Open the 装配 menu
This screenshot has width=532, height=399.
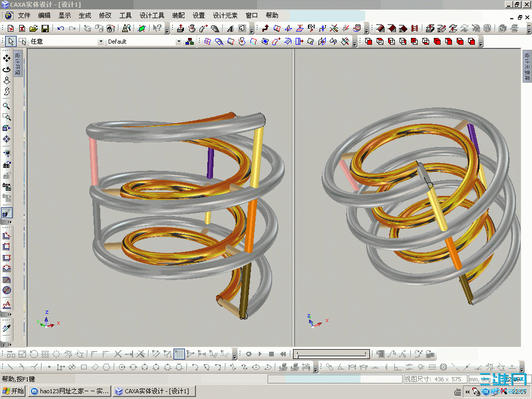coord(179,15)
